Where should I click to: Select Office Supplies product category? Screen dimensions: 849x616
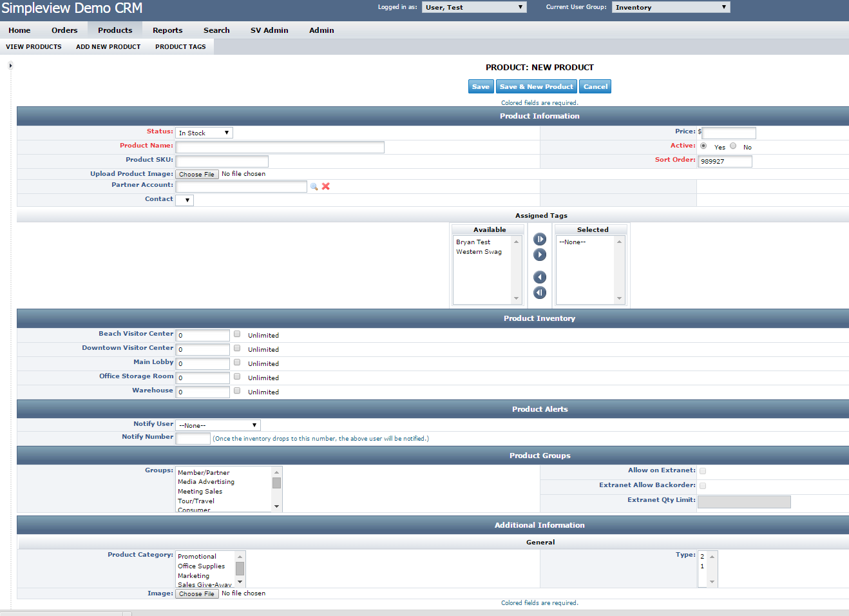(x=202, y=566)
